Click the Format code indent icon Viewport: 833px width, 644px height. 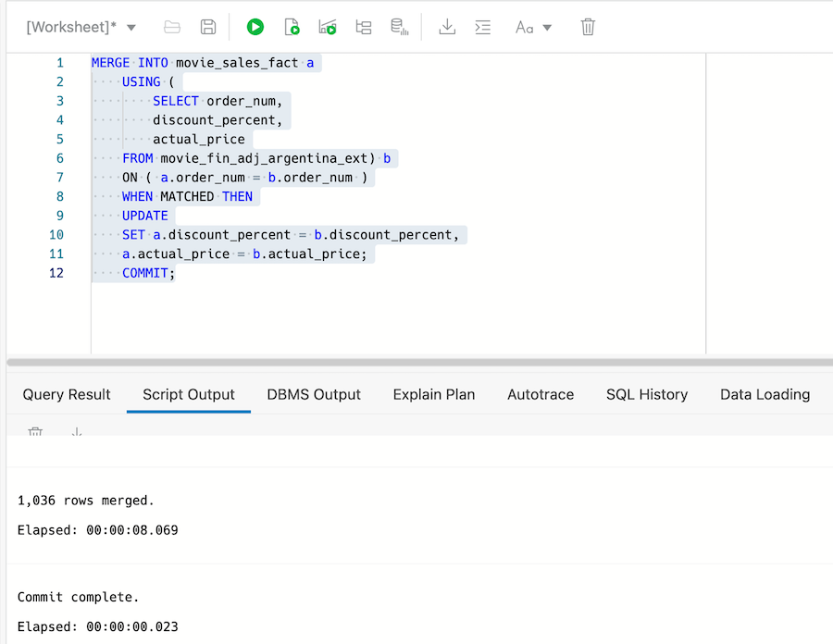(x=483, y=27)
